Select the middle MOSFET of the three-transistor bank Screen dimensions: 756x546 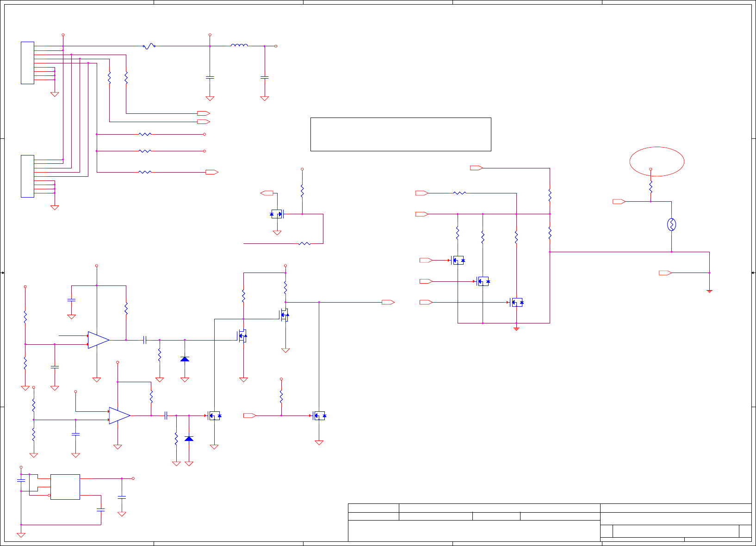(483, 281)
